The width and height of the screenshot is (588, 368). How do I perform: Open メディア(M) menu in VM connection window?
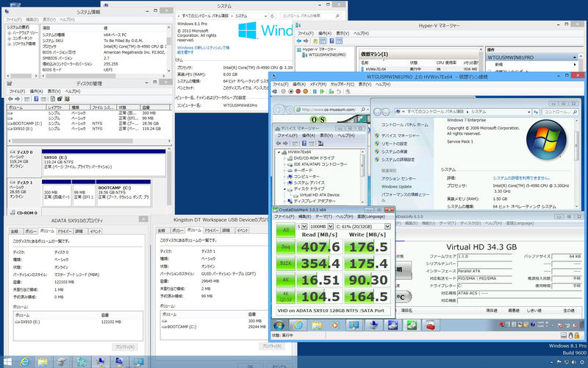[x=318, y=84]
